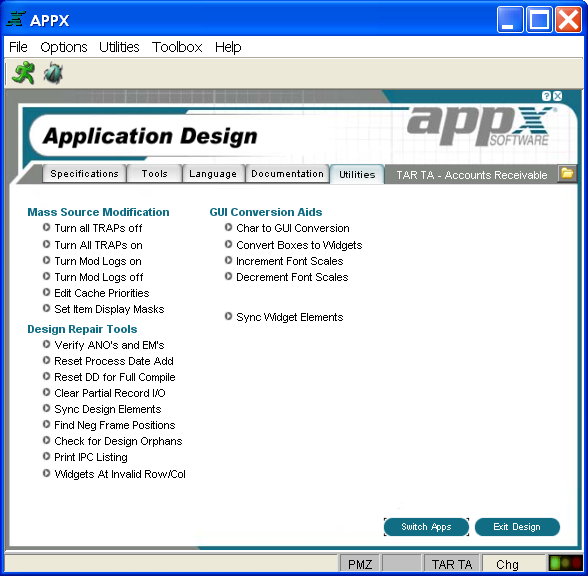Click bullet icon beside Sync Design Elements

click(46, 408)
